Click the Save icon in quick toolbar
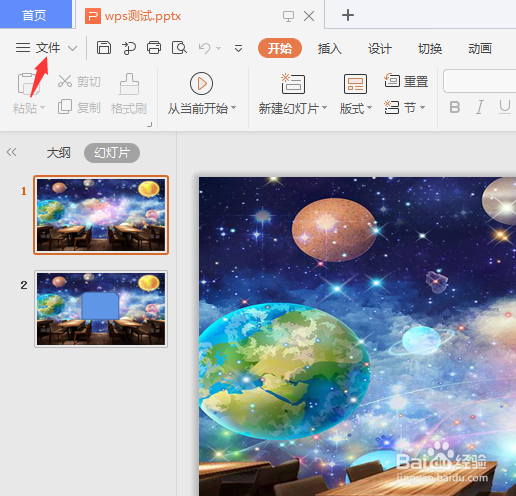Image resolution: width=516 pixels, height=496 pixels. pyautogui.click(x=104, y=48)
